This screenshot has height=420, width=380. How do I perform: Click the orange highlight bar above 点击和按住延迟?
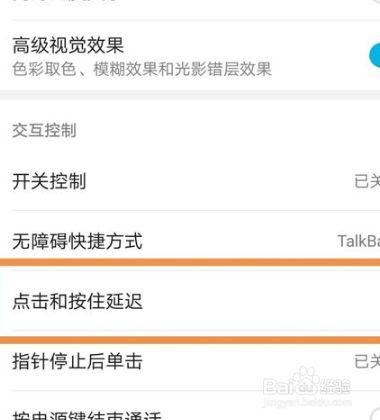[190, 262]
